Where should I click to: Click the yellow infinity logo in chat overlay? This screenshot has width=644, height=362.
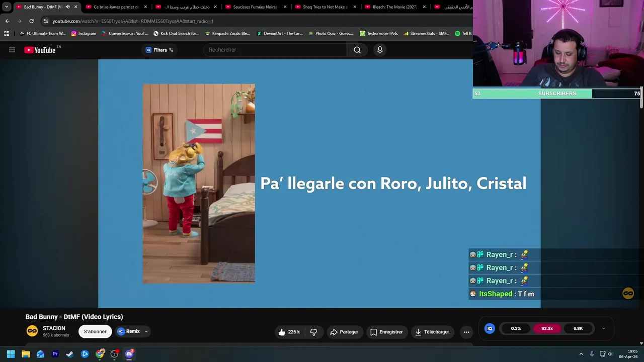[x=628, y=294]
